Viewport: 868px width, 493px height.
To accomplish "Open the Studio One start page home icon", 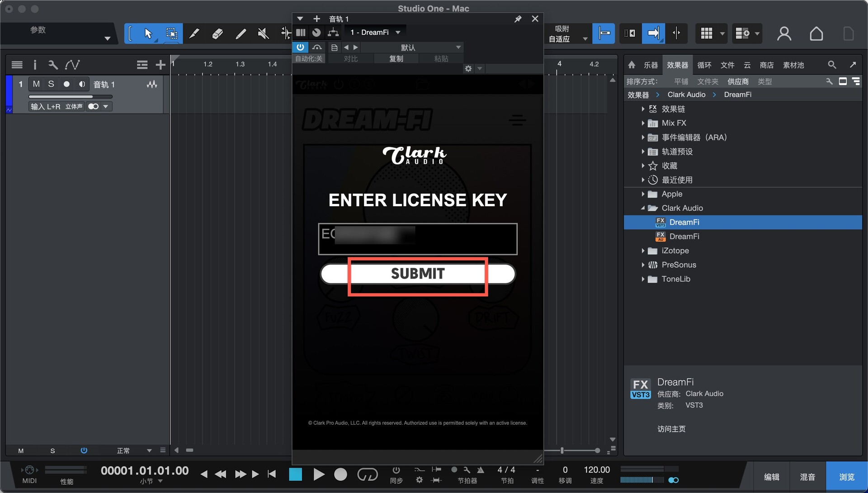I will click(816, 33).
